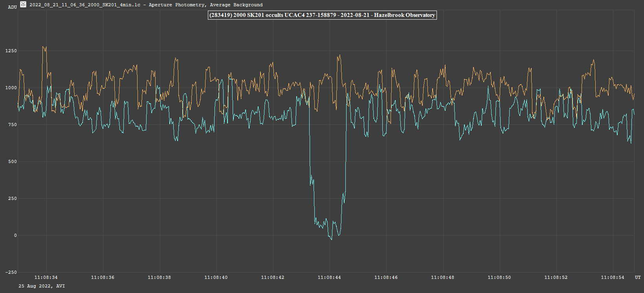Click the 1000 value on the Y axis
Viewport: 644px width, 293px height.
11,88
